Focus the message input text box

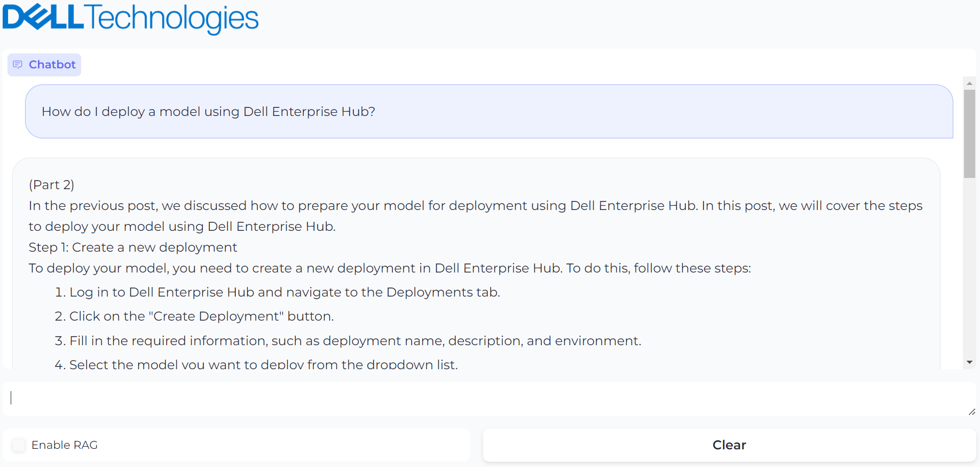pyautogui.click(x=489, y=399)
